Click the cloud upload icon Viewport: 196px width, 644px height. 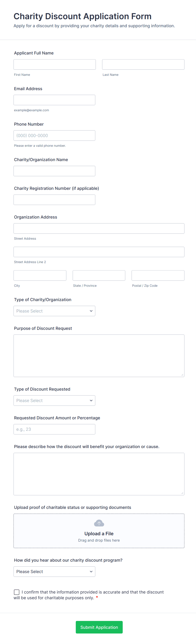99,523
